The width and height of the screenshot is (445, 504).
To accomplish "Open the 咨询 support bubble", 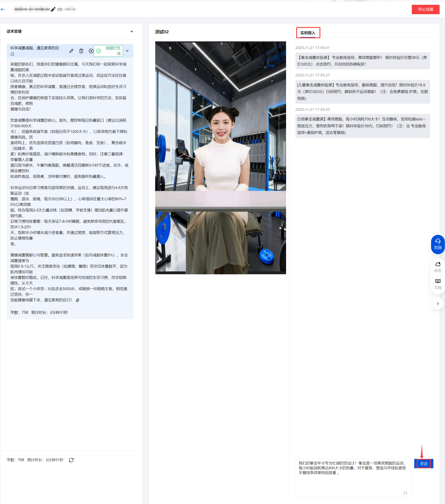I will [438, 244].
